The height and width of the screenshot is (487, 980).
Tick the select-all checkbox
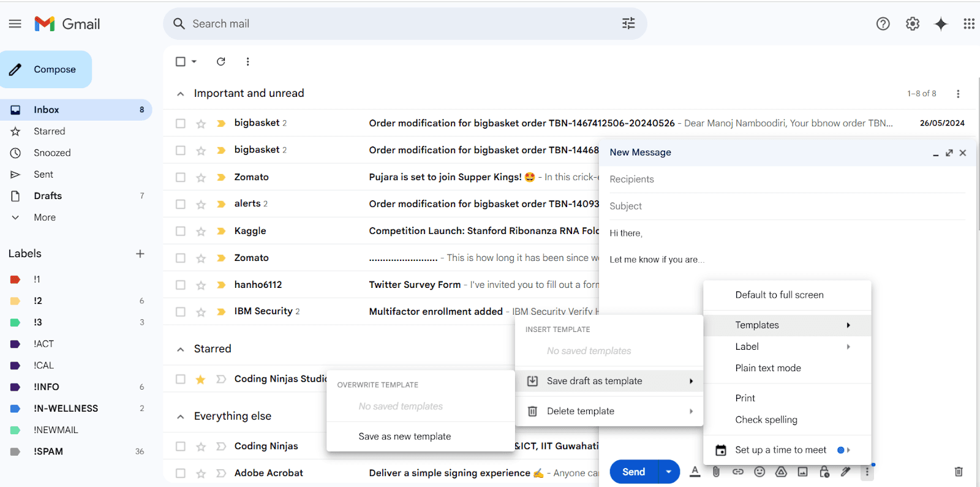pos(180,61)
